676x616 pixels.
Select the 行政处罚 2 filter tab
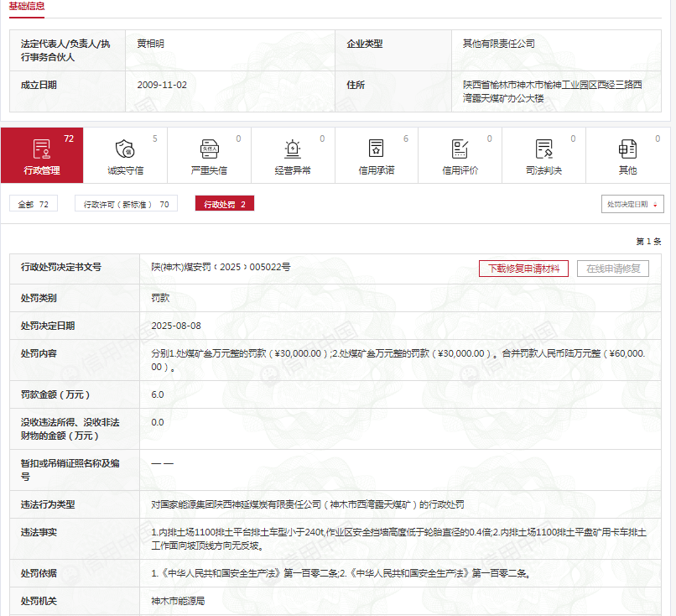(x=224, y=204)
